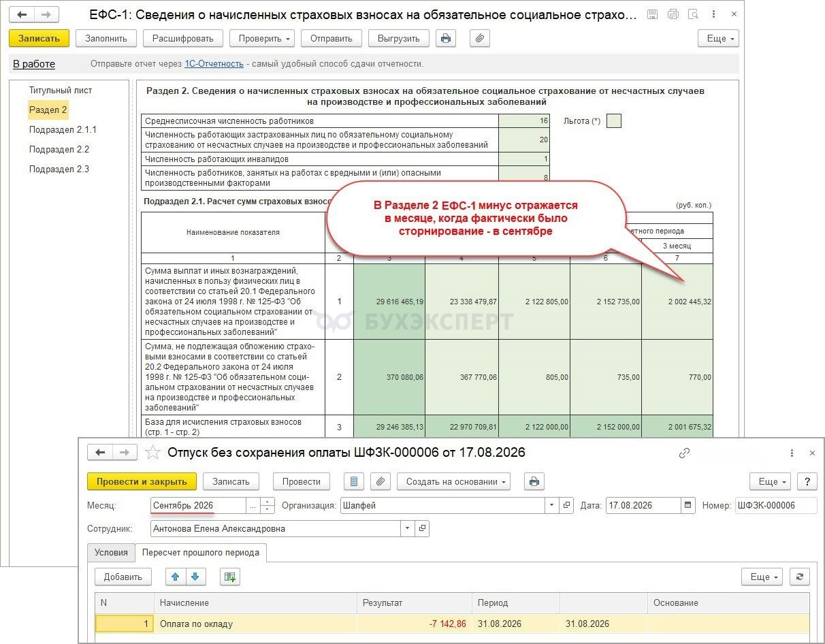Copy link to the Отпуск document via chain icon
825x644 pixels.
click(685, 453)
